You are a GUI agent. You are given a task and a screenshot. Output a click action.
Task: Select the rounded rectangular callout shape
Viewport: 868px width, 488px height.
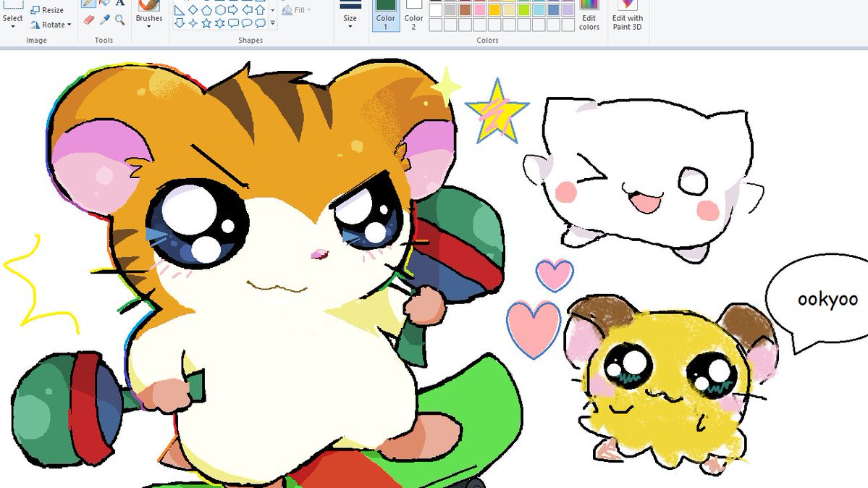coord(233,23)
